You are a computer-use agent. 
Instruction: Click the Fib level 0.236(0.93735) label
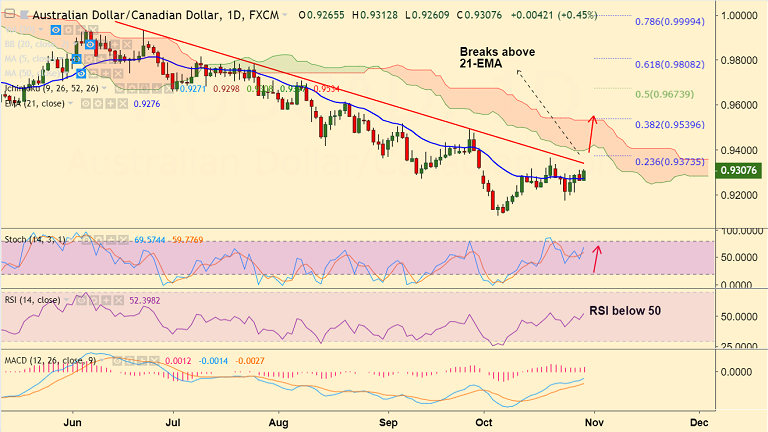pos(670,162)
